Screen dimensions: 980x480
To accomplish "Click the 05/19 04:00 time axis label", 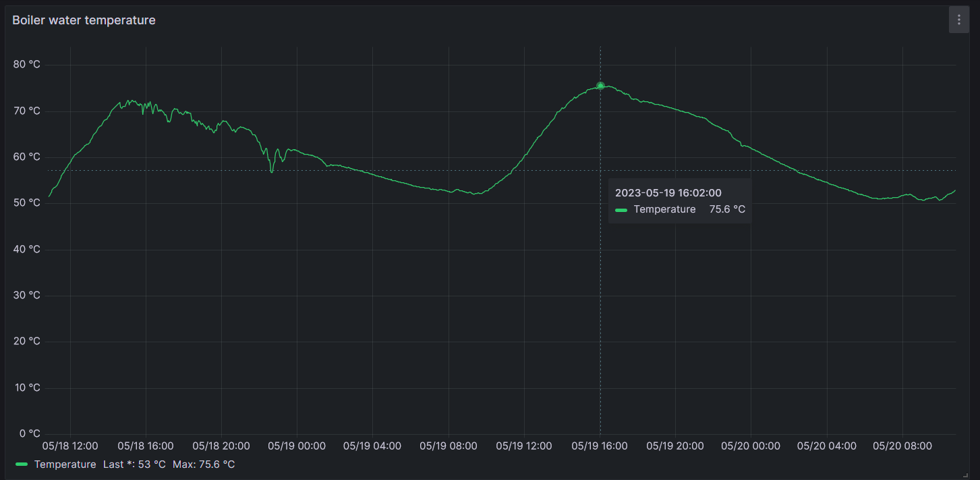I will click(x=372, y=446).
